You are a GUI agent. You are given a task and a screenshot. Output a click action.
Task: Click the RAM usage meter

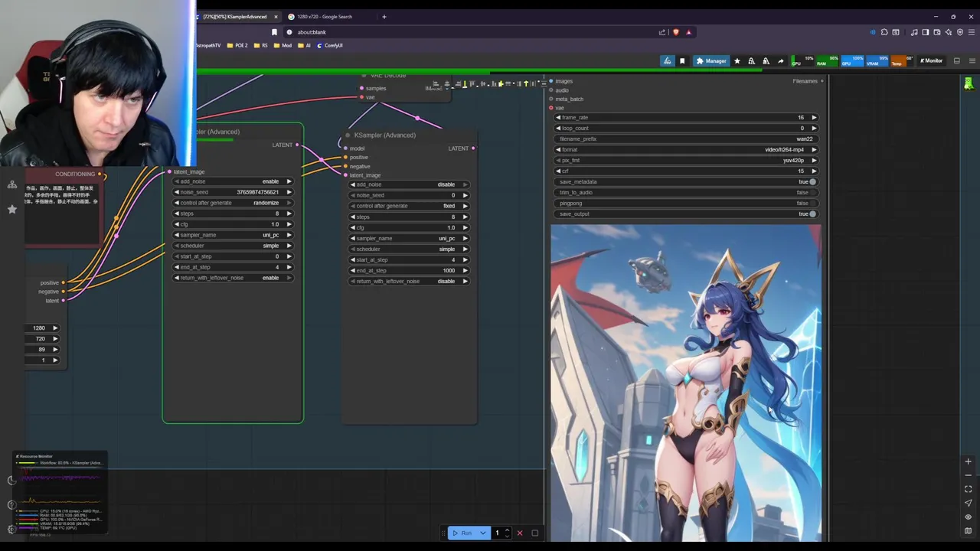829,60
